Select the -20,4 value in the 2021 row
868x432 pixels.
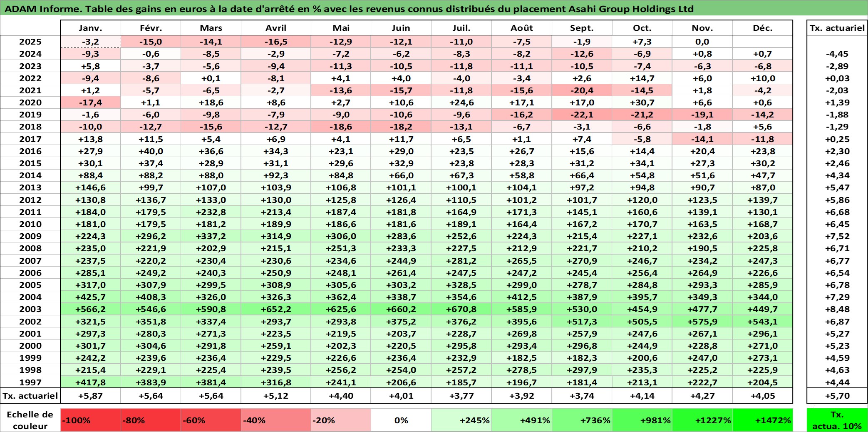pyautogui.click(x=582, y=90)
